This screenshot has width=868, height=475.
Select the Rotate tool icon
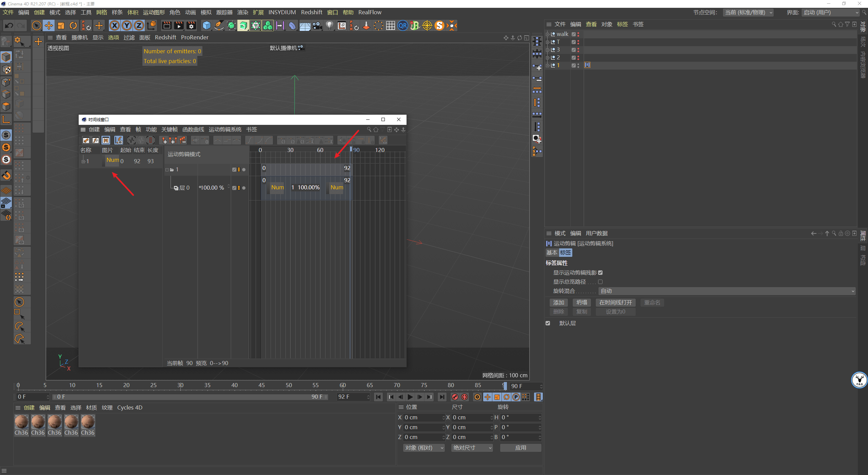click(x=73, y=26)
